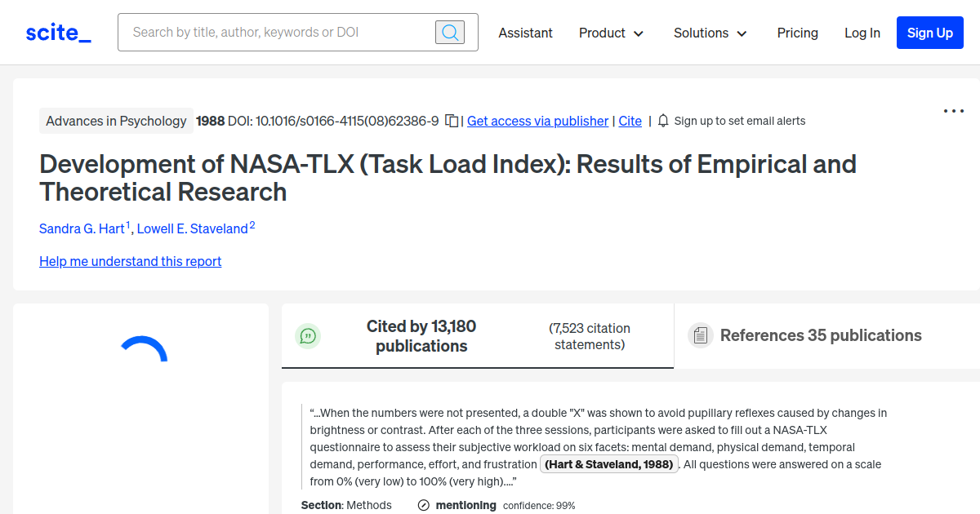Open the Assistant menu item
The width and height of the screenshot is (980, 514).
(x=525, y=33)
